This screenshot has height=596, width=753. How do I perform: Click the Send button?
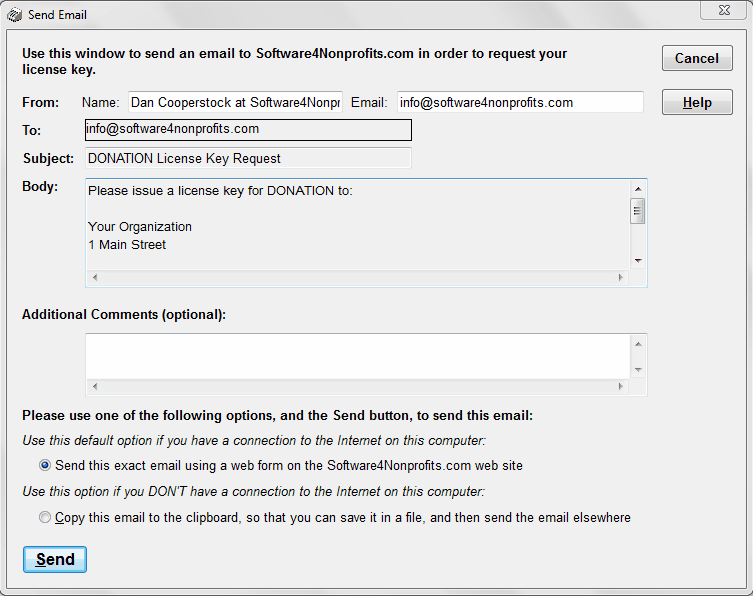55,559
